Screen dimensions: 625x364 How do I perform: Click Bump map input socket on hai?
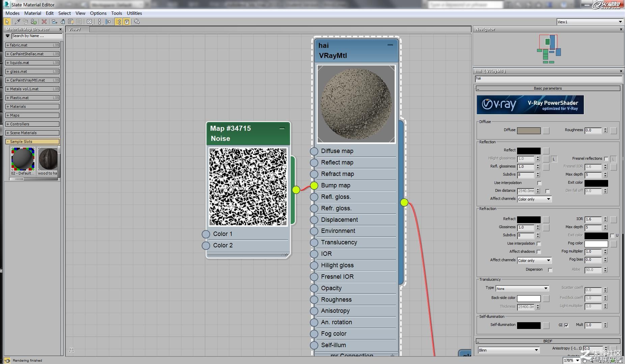[314, 185]
